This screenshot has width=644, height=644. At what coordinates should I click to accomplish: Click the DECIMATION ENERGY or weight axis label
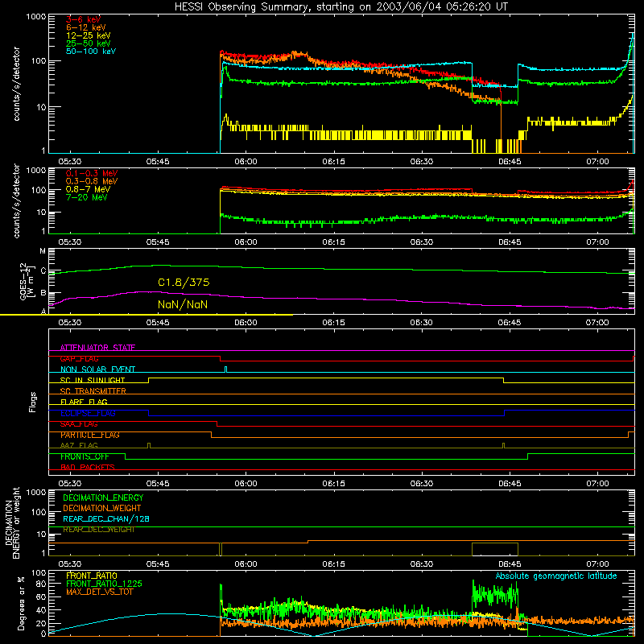tap(12, 522)
